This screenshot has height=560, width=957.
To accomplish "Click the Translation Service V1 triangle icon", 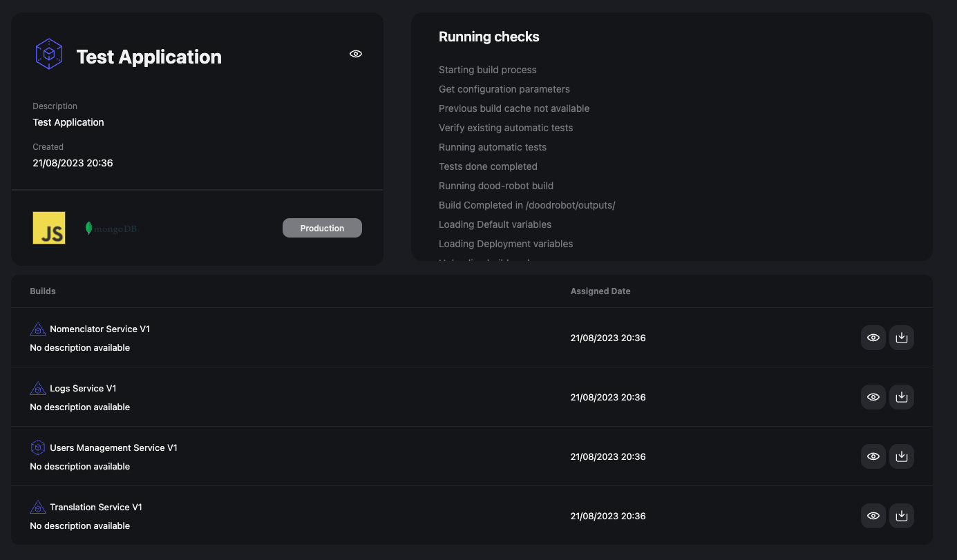I will tap(38, 508).
